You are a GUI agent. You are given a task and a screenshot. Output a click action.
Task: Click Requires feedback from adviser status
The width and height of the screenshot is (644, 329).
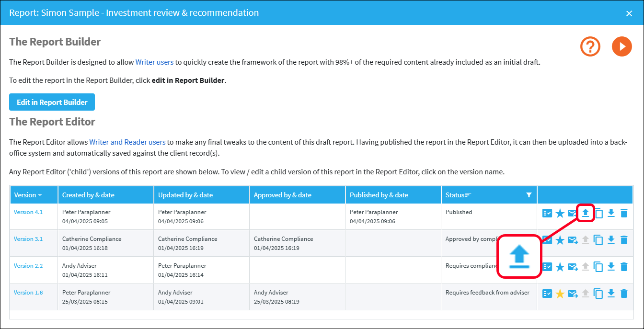click(487, 293)
